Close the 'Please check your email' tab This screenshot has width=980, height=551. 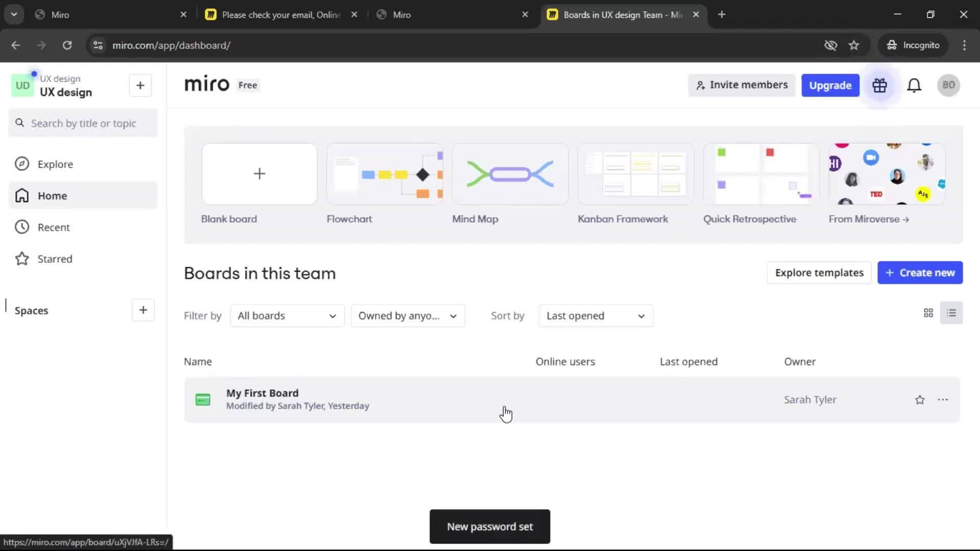tap(354, 14)
